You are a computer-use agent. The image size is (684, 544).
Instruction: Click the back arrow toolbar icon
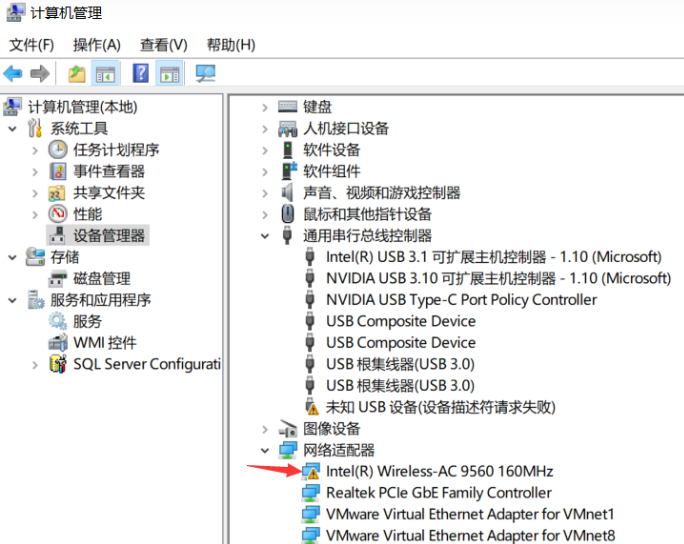[13, 74]
